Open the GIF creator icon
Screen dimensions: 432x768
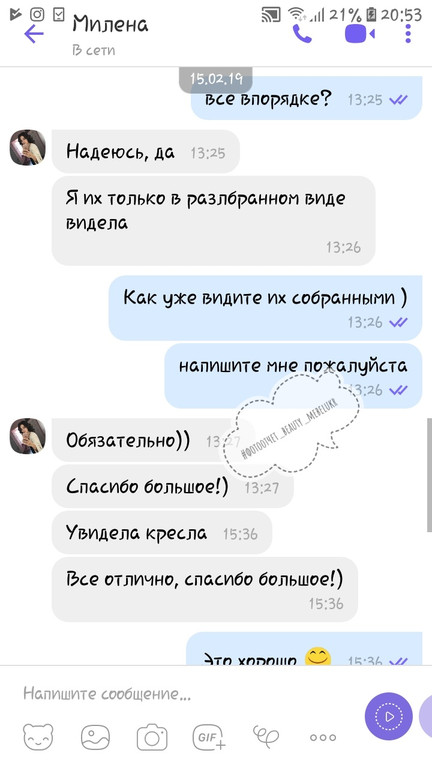click(x=209, y=737)
